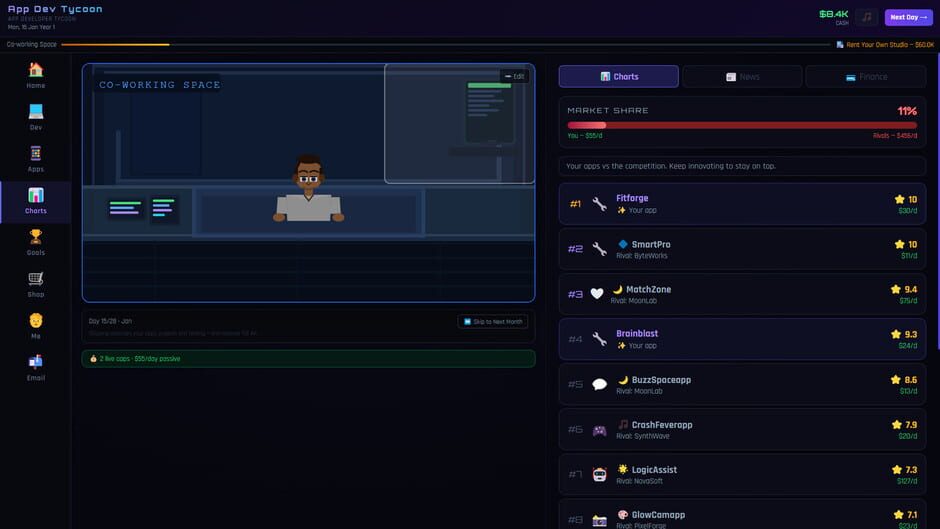940x529 pixels.
Task: Click the wrench icon for SmartPro
Action: (599, 249)
